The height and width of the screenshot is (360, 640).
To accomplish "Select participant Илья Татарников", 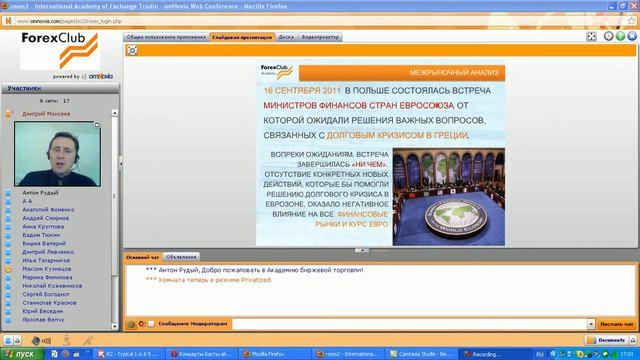I will (x=46, y=260).
